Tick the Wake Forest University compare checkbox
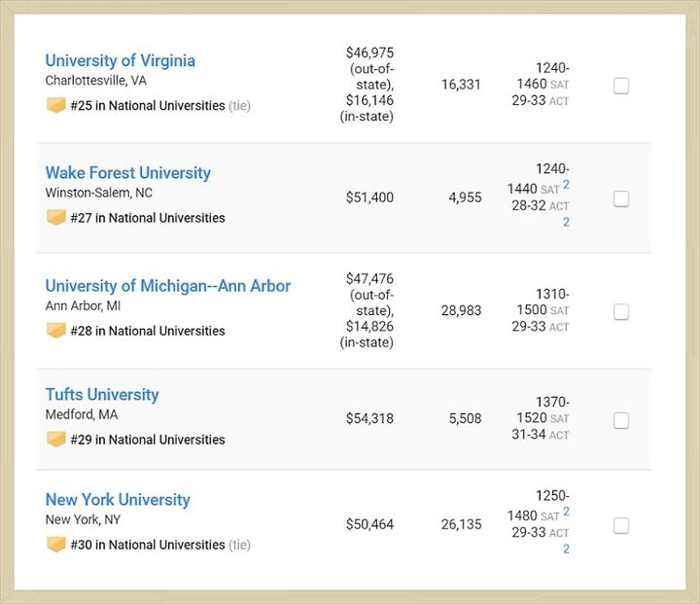Screen dimensions: 700x604 pos(621,198)
